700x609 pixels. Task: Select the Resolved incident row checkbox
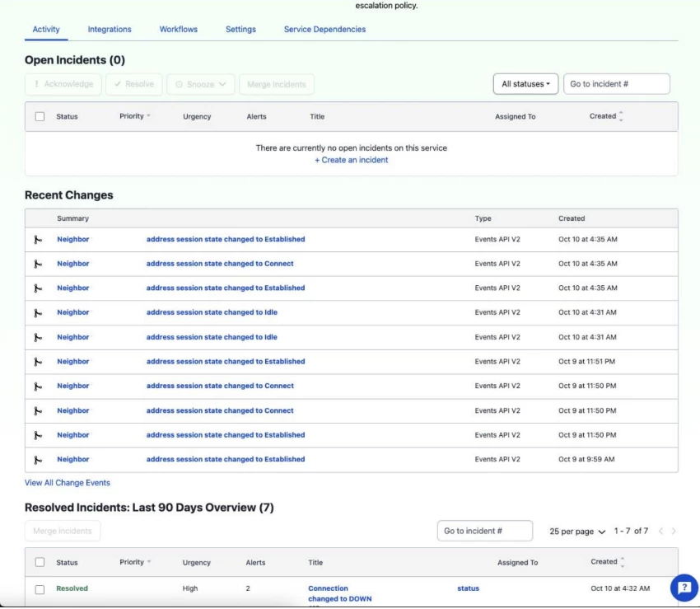pyautogui.click(x=40, y=589)
